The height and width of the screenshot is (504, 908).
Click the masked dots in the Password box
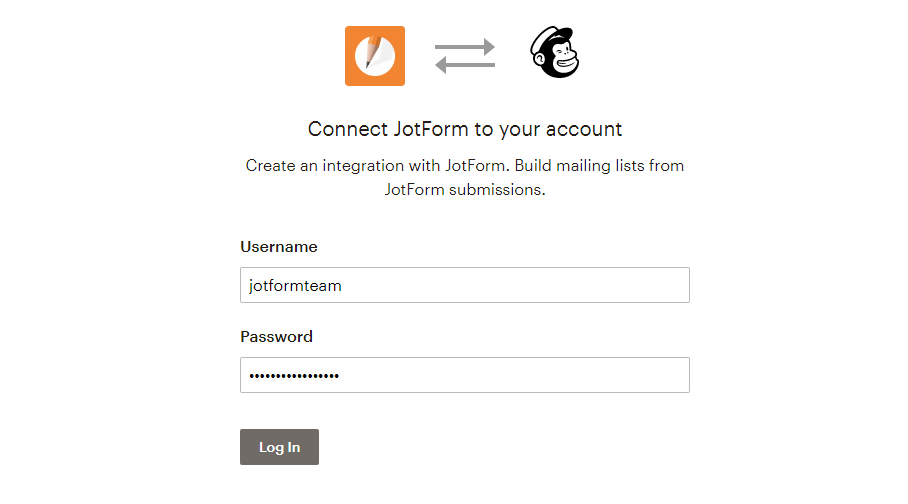tap(294, 375)
